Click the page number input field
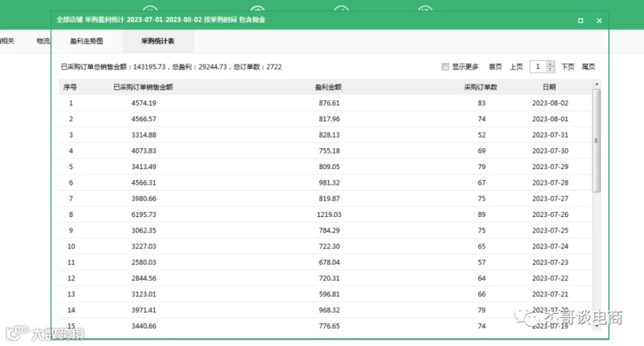The width and height of the screenshot is (644, 346). tap(538, 67)
